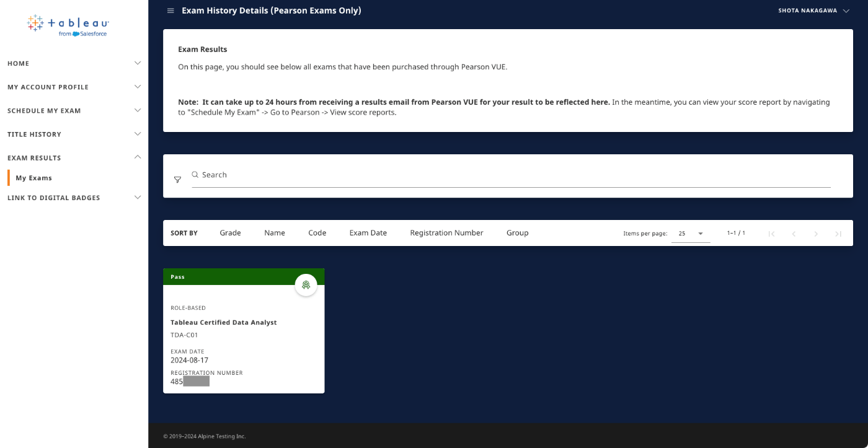Image resolution: width=868 pixels, height=448 pixels.
Task: Sort exams by Name
Action: [x=275, y=233]
